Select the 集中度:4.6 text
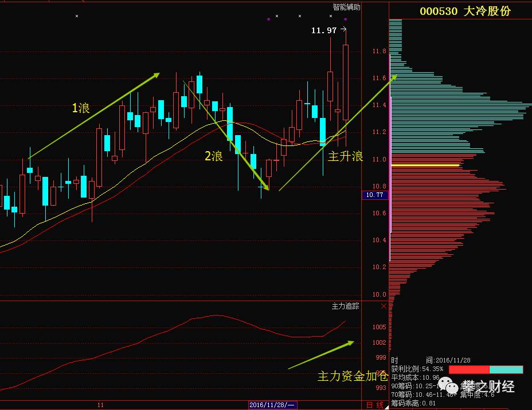This screenshot has width=532, height=410. coord(477,395)
